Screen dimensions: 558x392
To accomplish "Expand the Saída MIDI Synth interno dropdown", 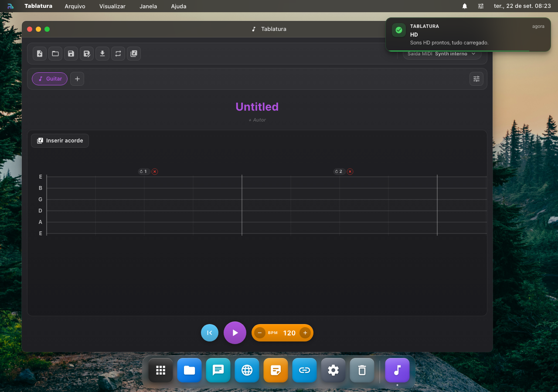I will click(442, 54).
